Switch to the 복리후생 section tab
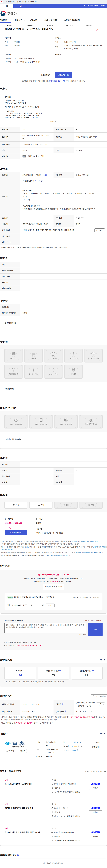Viewport: 107px width, 868px height. pyautogui.click(x=70, y=25)
